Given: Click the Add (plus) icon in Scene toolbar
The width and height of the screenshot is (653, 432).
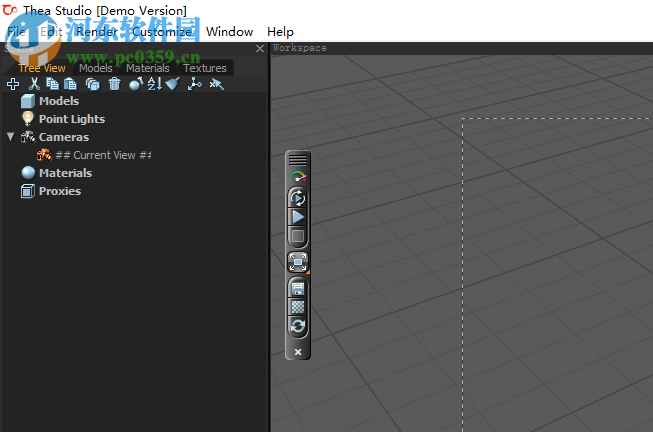Looking at the screenshot, I should tap(13, 84).
